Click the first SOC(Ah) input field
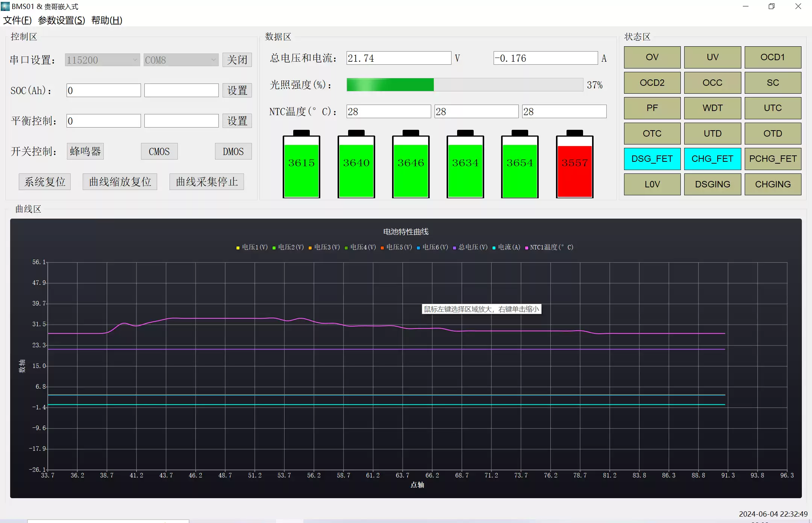This screenshot has height=523, width=812. click(x=103, y=90)
